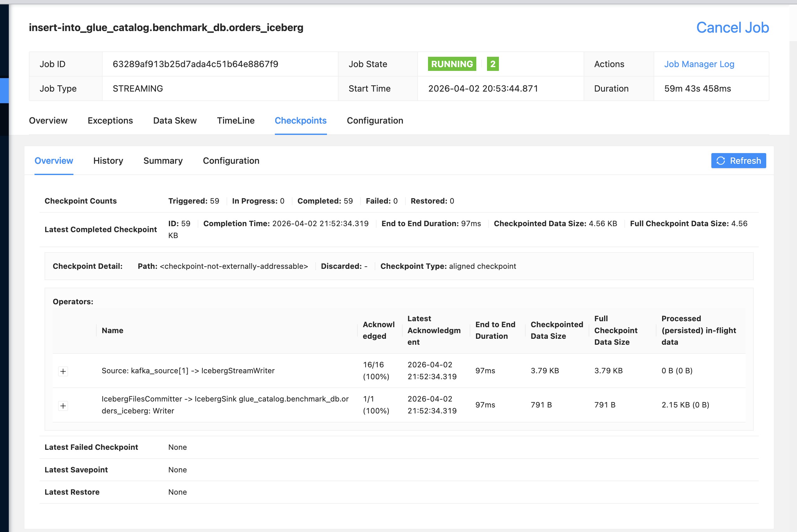Image resolution: width=797 pixels, height=532 pixels.
Task: Expand the IcebergFilesCommitter operator row
Action: pyautogui.click(x=63, y=406)
